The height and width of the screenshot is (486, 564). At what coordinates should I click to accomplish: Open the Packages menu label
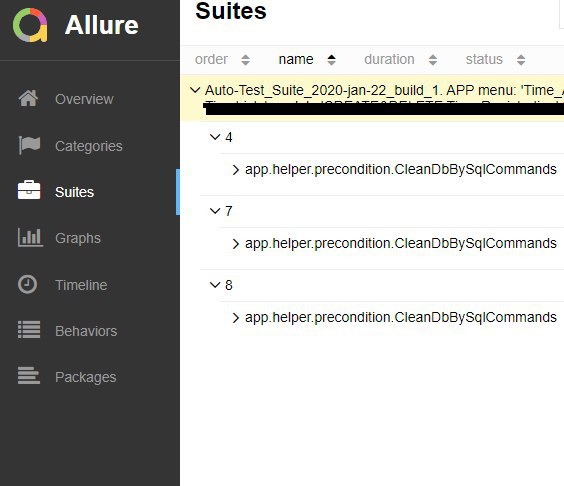tap(86, 377)
